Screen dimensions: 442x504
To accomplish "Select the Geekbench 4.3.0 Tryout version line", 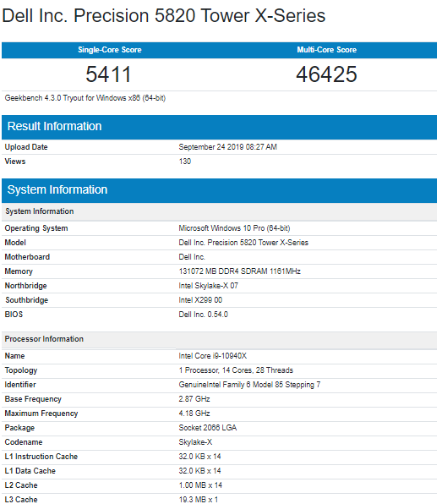I will [85, 98].
